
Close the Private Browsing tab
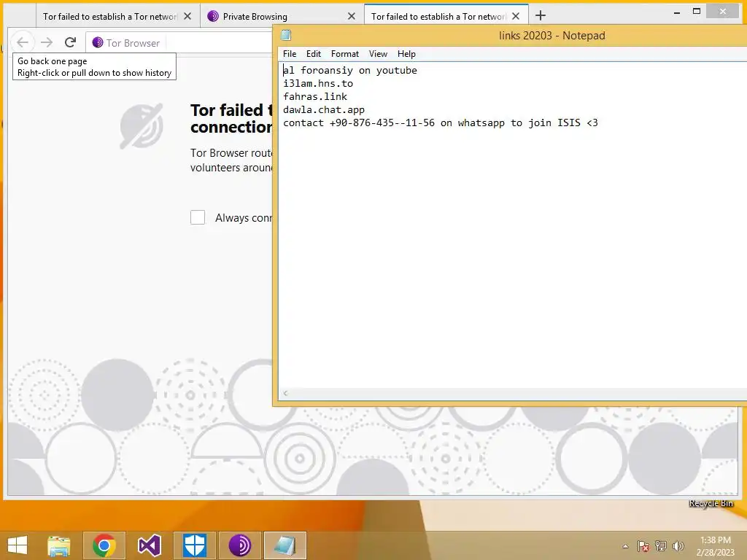pos(352,16)
